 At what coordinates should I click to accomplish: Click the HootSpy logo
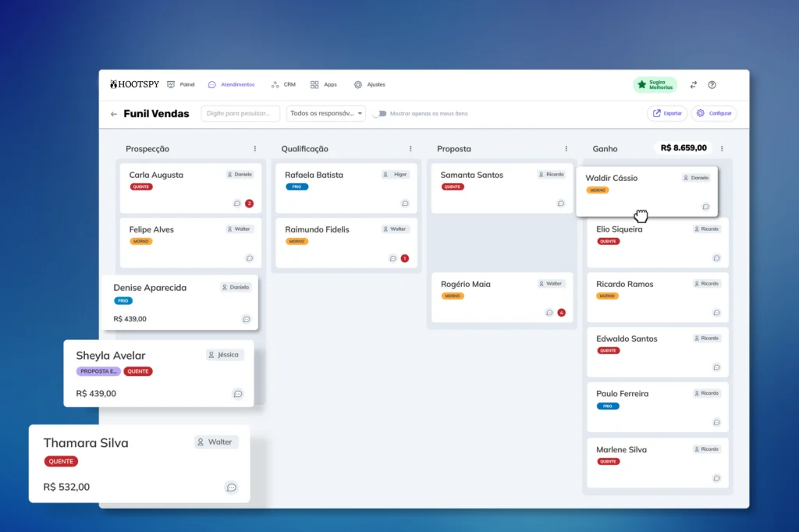coord(133,84)
